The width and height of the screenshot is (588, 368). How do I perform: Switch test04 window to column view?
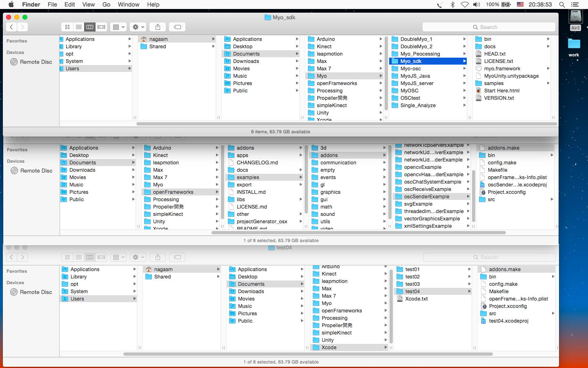click(90, 257)
